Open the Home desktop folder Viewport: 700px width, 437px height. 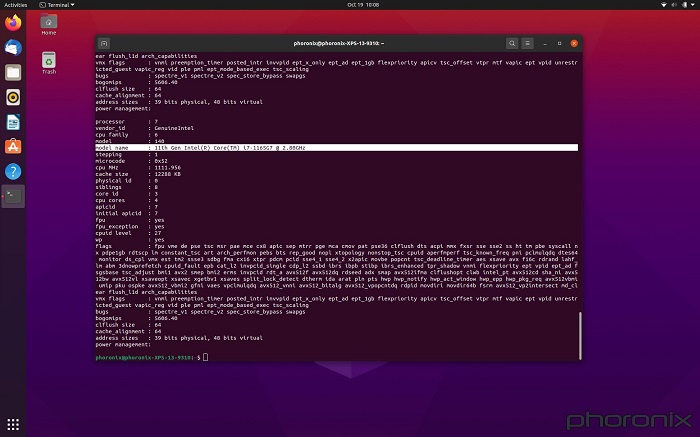click(x=48, y=24)
